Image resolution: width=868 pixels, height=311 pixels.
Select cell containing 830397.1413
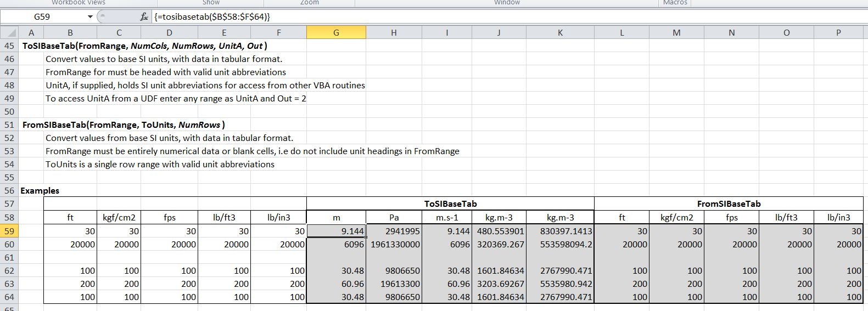(x=559, y=231)
